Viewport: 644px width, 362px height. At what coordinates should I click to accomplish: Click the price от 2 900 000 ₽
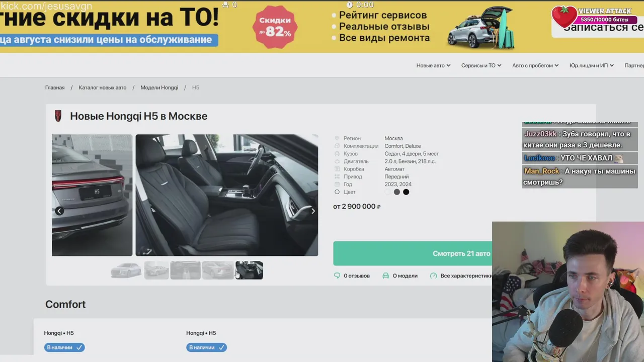click(x=357, y=207)
